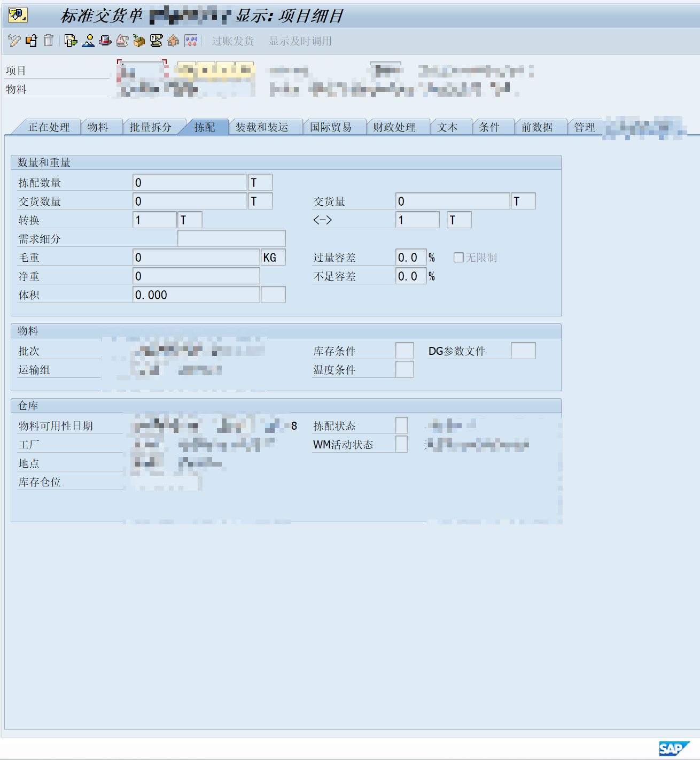
Task: Click the 批次 label
Action: (29, 351)
